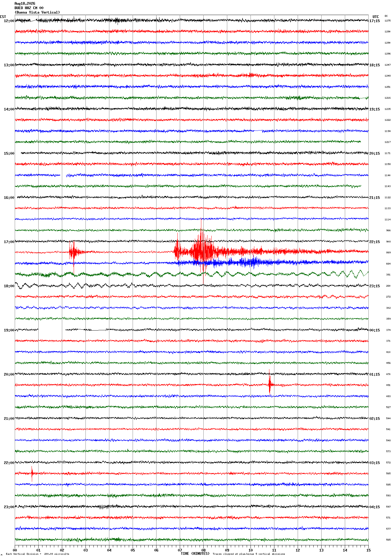Screen dimensions: 392x558
Task: Click minute tick label "08" on the axis
Action: coord(203,550)
